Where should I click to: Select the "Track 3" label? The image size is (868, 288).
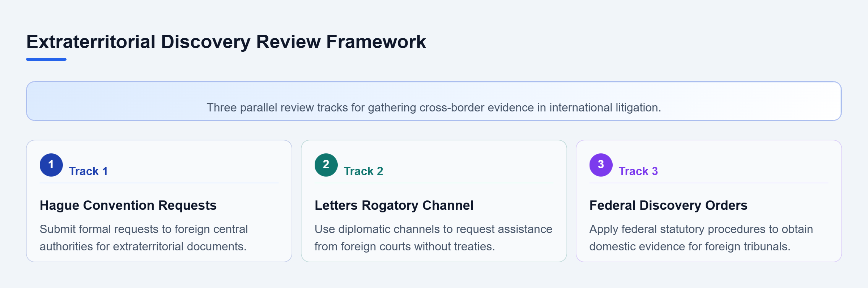638,171
